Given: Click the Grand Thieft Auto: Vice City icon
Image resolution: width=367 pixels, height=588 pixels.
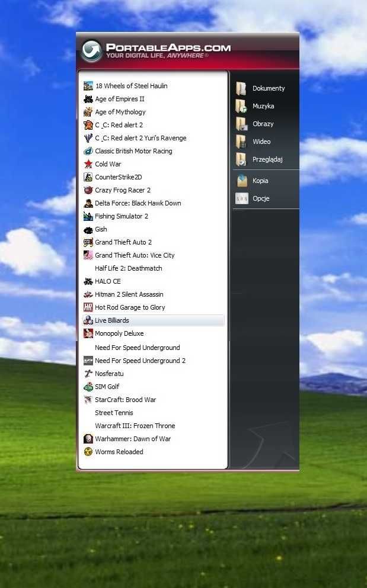Looking at the screenshot, I should coord(88,255).
